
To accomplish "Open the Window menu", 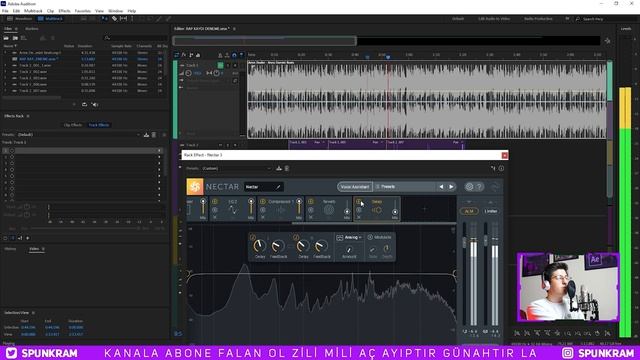I will (116, 11).
